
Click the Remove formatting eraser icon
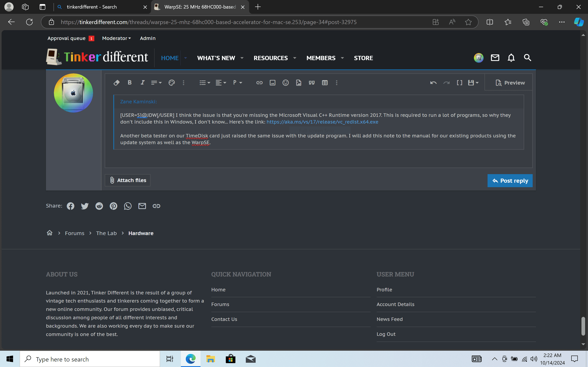[116, 83]
